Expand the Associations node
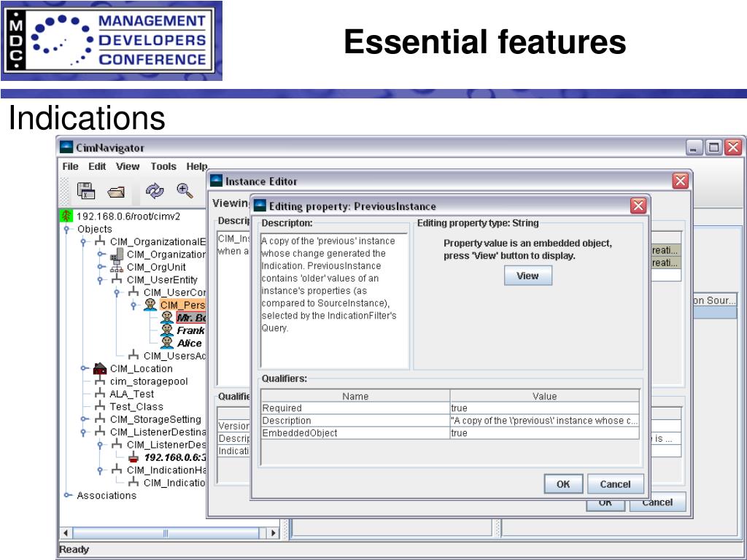Image resolution: width=747 pixels, height=560 pixels. point(68,495)
